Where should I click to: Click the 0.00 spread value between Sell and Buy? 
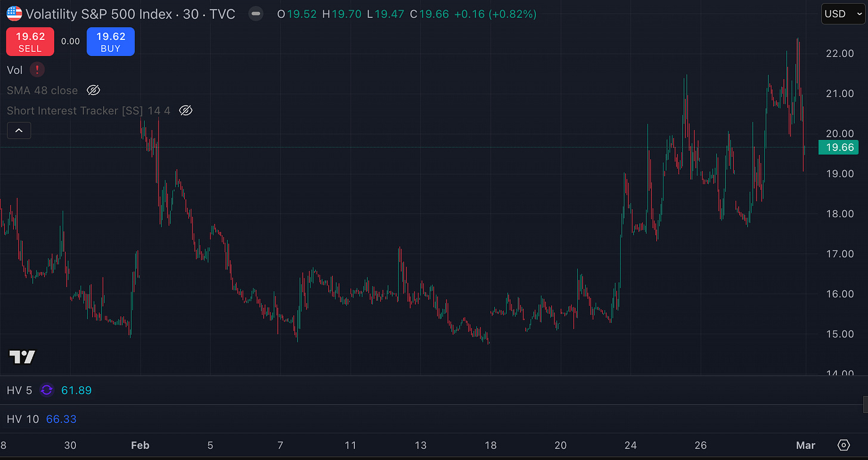point(70,42)
